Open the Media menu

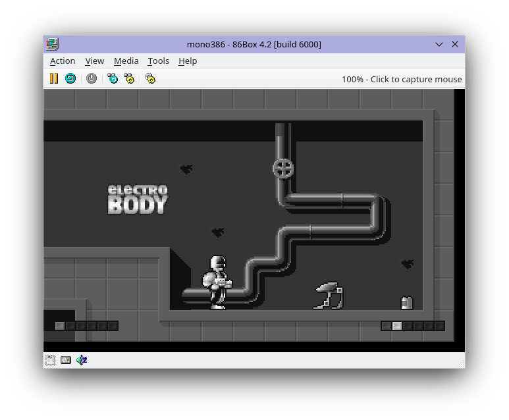(x=126, y=61)
